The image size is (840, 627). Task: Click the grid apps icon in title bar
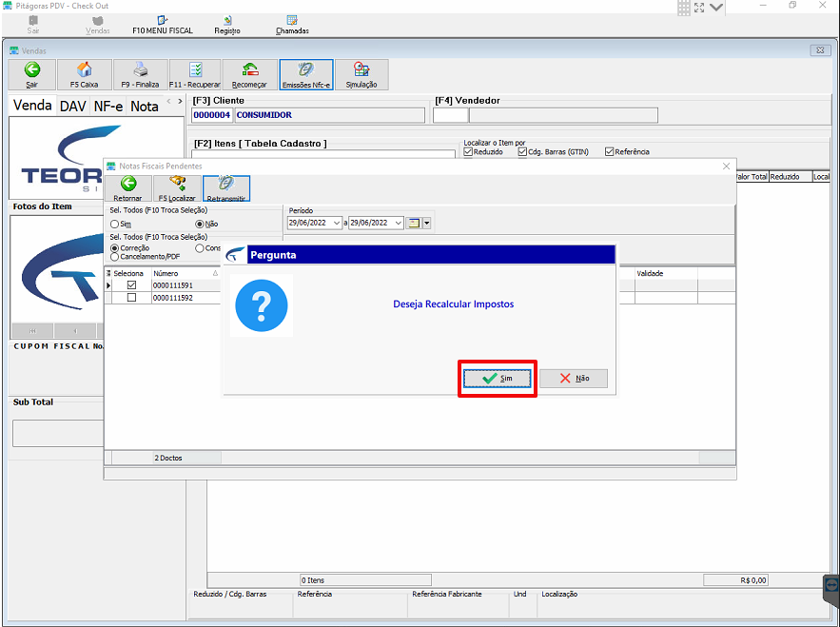pos(684,8)
